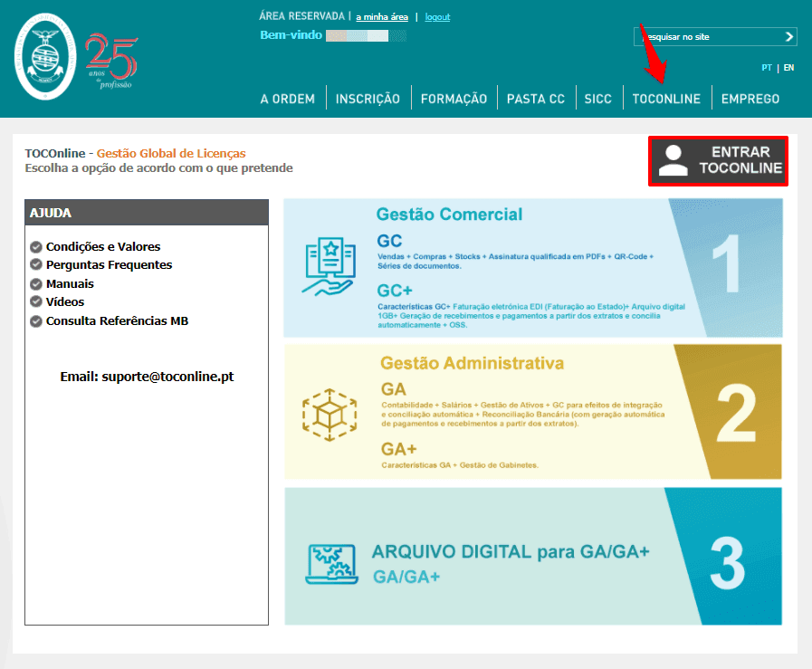Click the search arrow icon
Screen dimensions: 812x669
tap(789, 37)
